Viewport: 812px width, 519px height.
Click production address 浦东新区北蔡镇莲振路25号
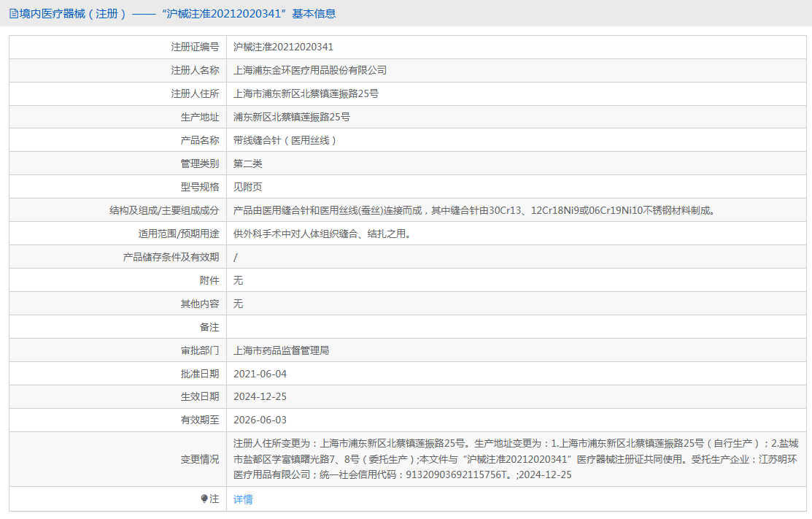(x=292, y=117)
